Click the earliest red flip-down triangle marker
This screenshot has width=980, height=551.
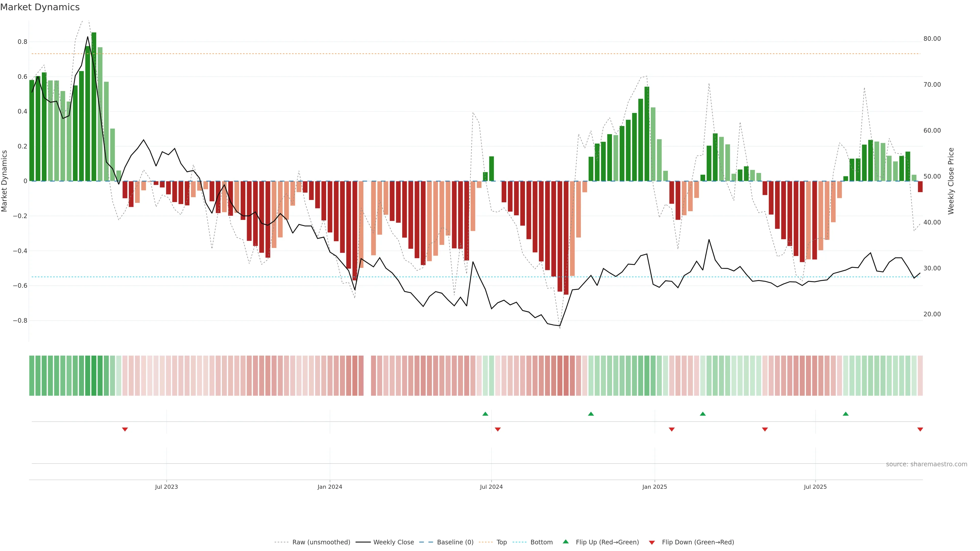click(x=125, y=429)
